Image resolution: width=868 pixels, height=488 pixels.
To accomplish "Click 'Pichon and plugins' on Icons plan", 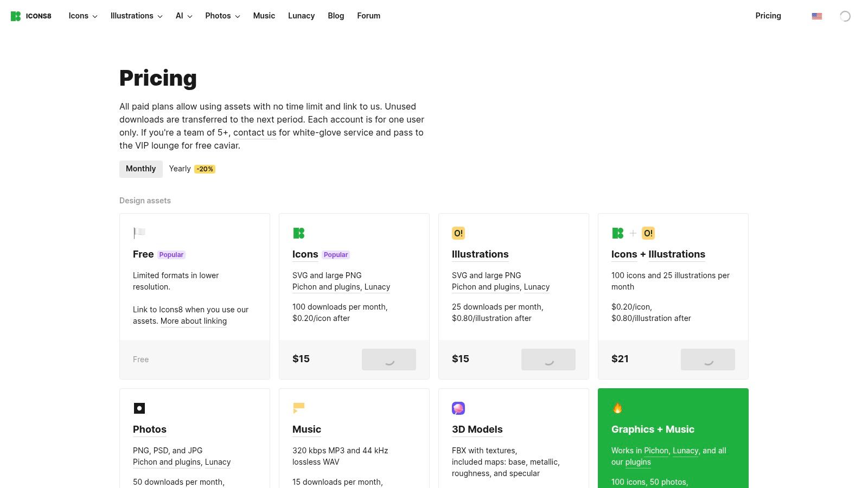I will pos(326,287).
